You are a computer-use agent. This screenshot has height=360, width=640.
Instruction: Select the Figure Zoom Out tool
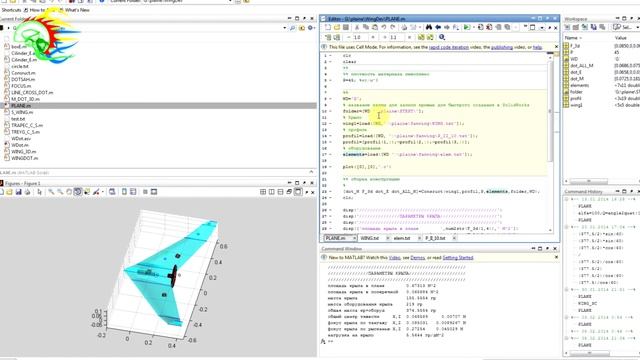pyautogui.click(x=60, y=192)
